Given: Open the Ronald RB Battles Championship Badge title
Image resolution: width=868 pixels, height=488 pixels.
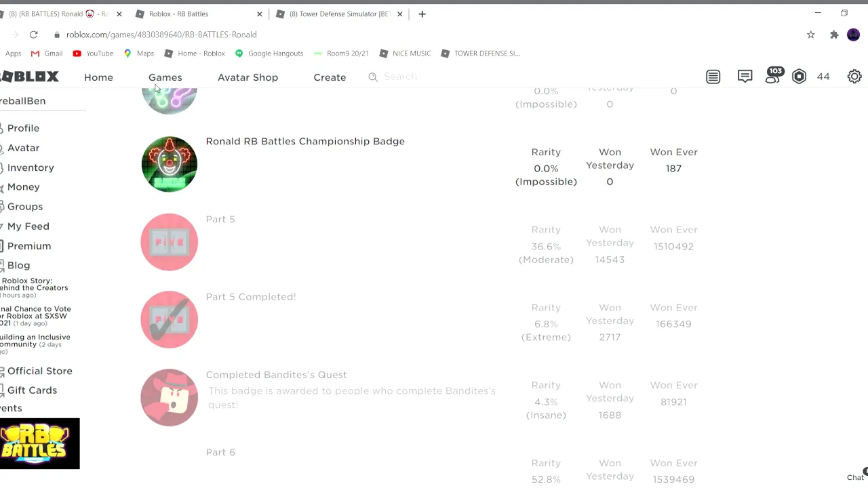Looking at the screenshot, I should pyautogui.click(x=305, y=141).
